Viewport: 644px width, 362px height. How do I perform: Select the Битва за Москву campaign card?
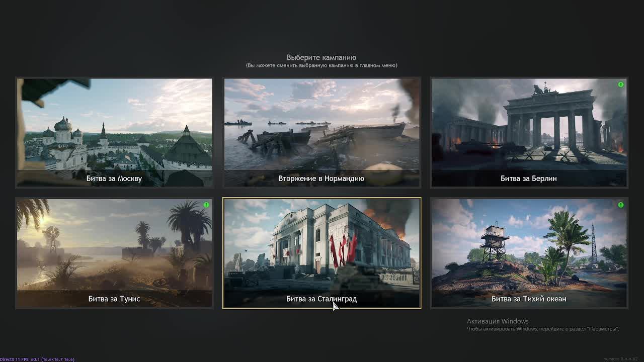(114, 133)
